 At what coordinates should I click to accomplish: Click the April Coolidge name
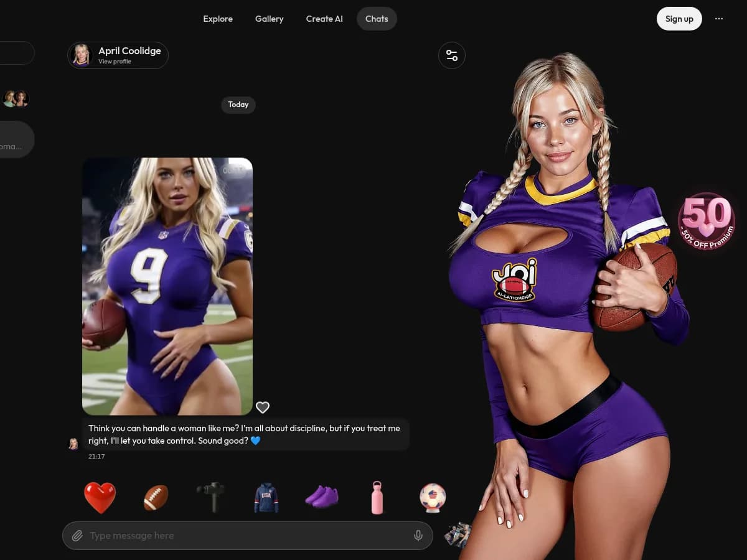[129, 51]
